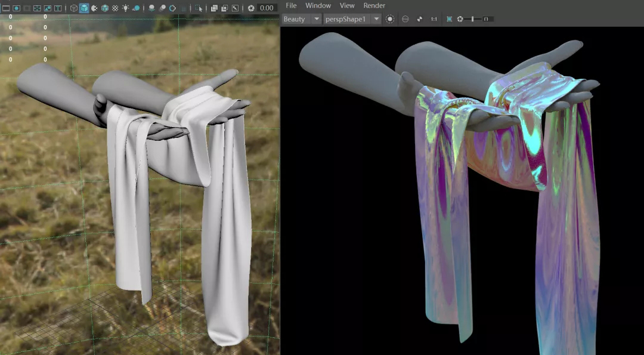
Task: Toggle motion blur icon in viewport
Action: tap(162, 8)
